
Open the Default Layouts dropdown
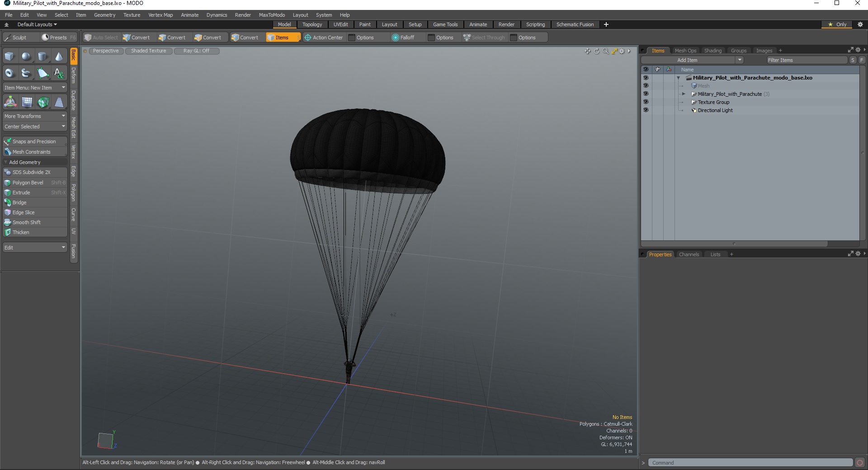click(37, 24)
